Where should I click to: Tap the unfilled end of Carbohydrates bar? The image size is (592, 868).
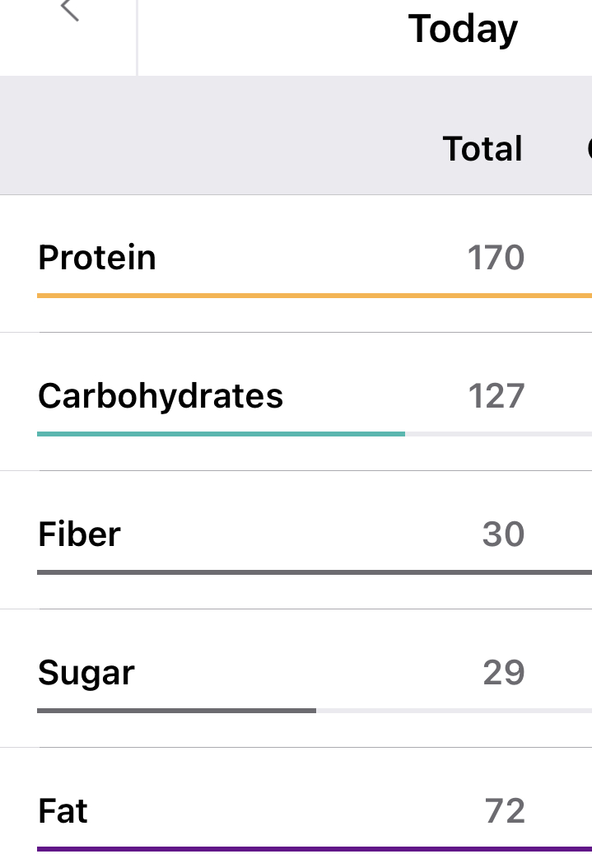click(498, 433)
